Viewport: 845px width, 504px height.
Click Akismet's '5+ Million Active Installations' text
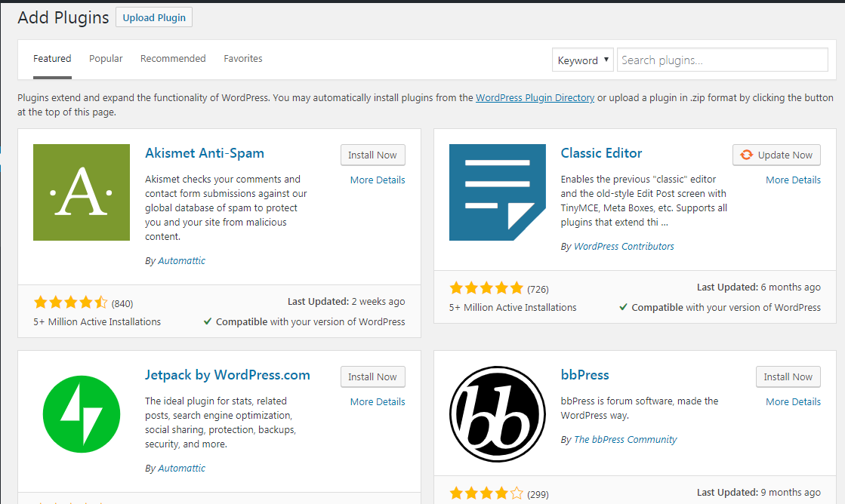tap(97, 321)
